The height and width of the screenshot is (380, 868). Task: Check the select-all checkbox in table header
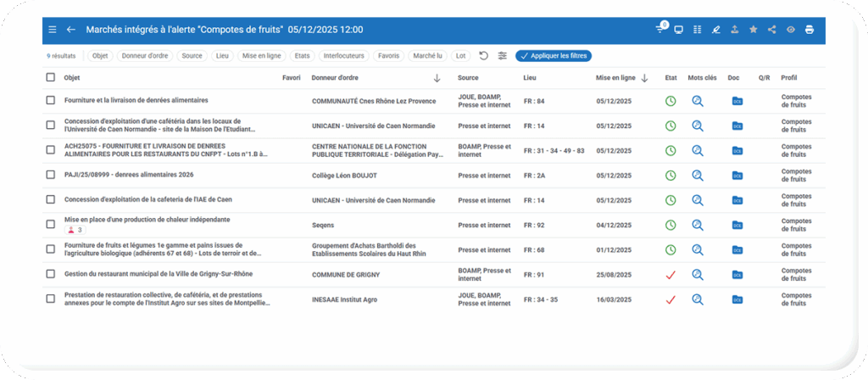pos(51,78)
